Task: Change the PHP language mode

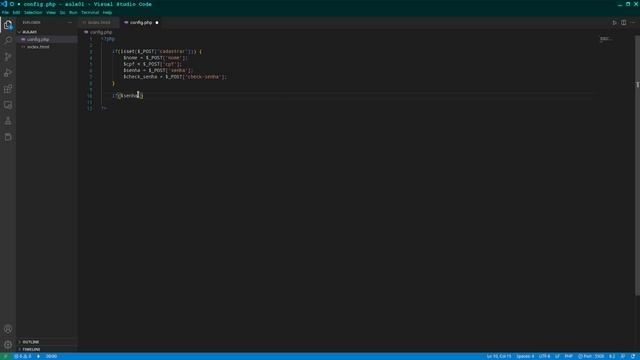Action: [569, 356]
